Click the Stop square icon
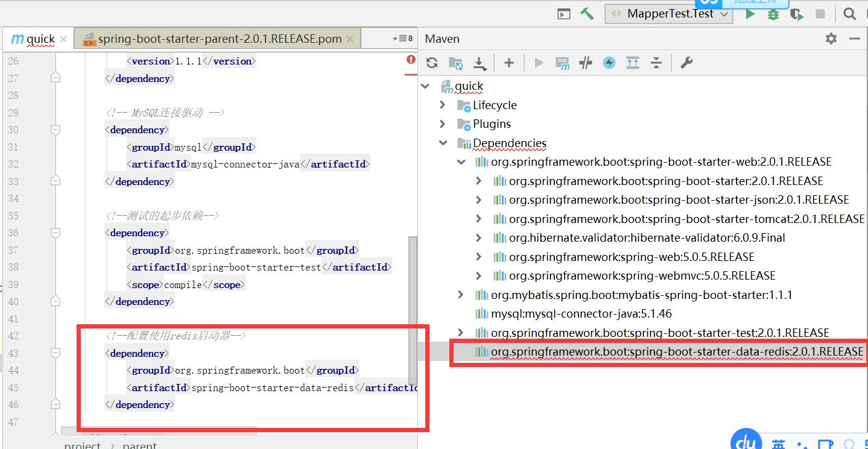Image resolution: width=868 pixels, height=449 pixels. tap(820, 14)
